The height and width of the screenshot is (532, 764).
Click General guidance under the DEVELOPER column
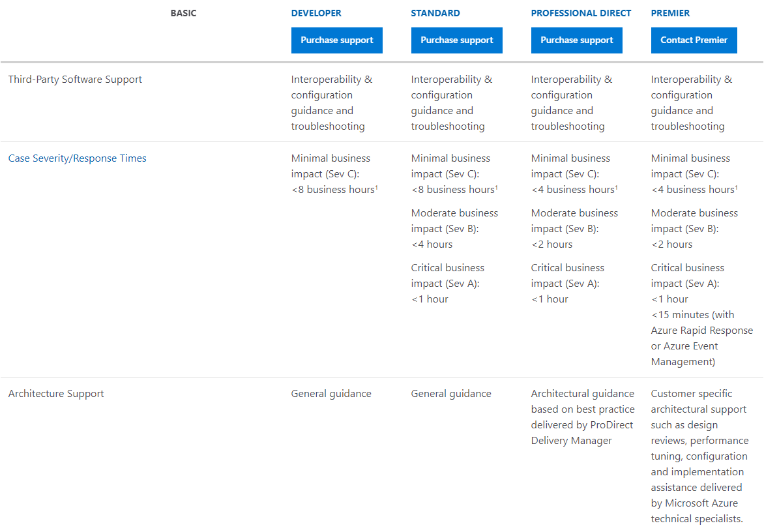[331, 393]
